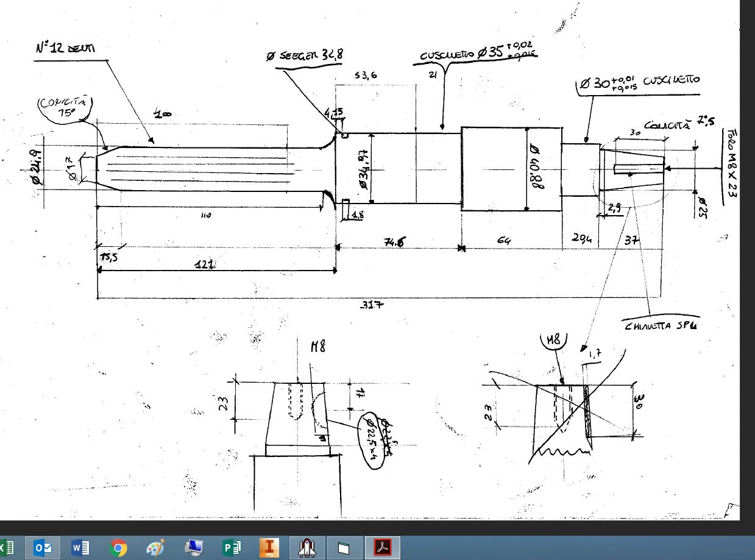Open Microsoft Word from the taskbar

(80, 548)
